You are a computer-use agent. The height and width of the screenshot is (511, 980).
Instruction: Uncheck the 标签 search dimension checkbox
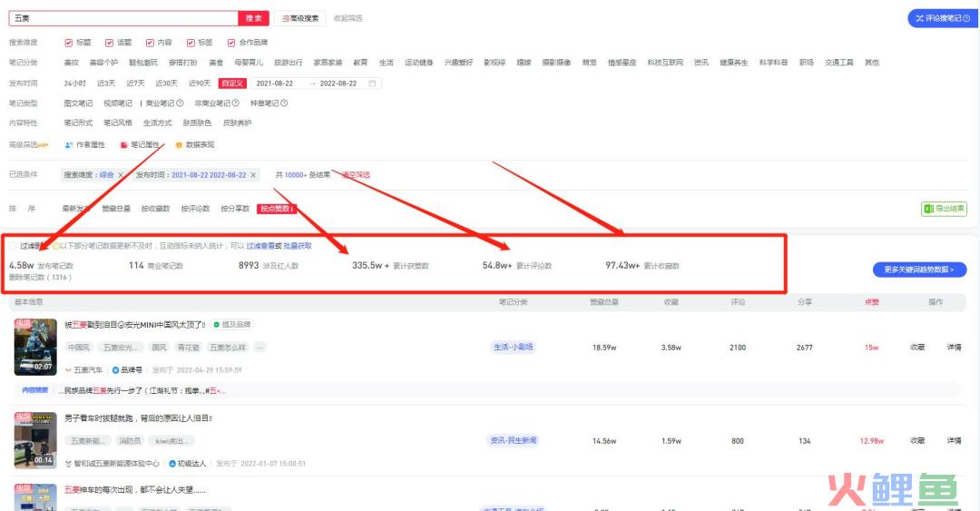tap(191, 43)
